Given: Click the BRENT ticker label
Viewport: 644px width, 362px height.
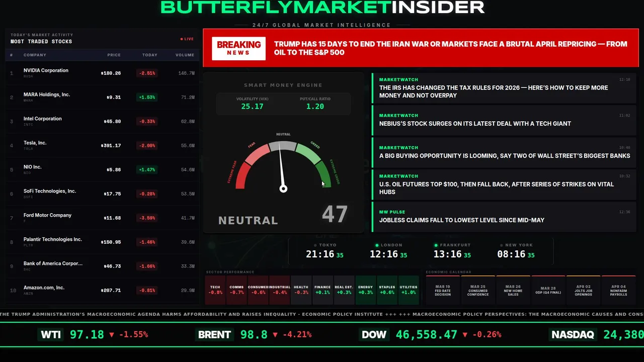Looking at the screenshot, I should [x=215, y=334].
